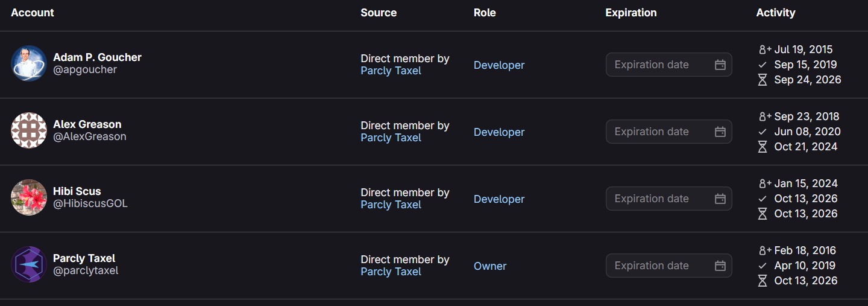
Task: Select the Apr 10, 2019 date
Action: click(805, 266)
